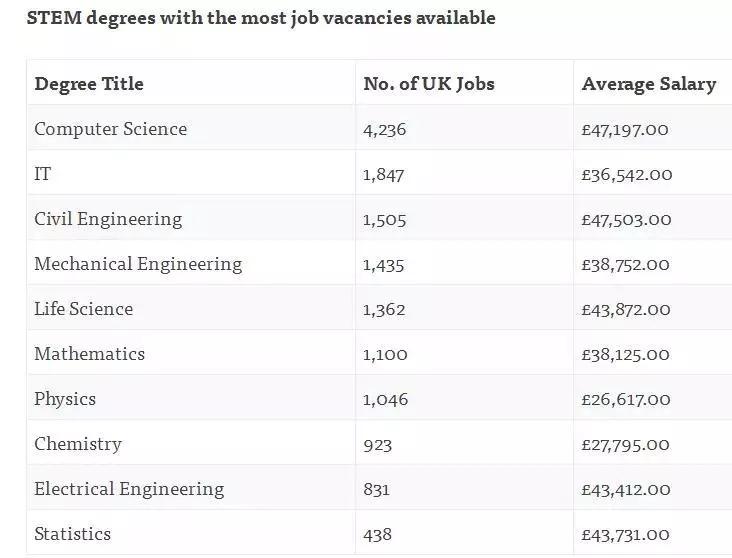Select the Life Science degree cell
Screen dimensions: 732x558
83,309
